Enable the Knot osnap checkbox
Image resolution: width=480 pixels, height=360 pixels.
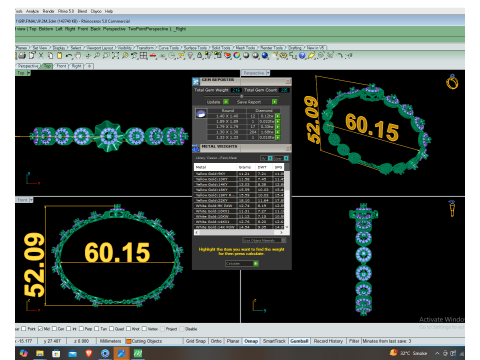(128, 329)
